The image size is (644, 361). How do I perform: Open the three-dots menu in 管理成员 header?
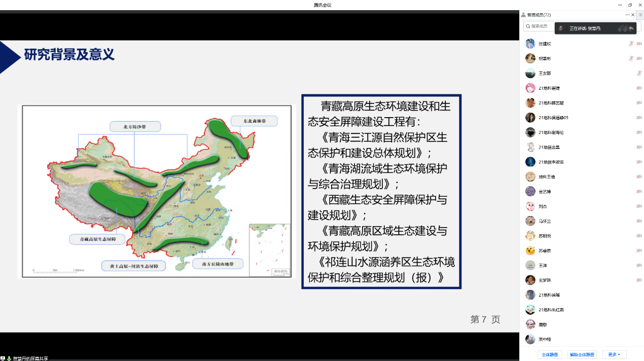coord(627,15)
